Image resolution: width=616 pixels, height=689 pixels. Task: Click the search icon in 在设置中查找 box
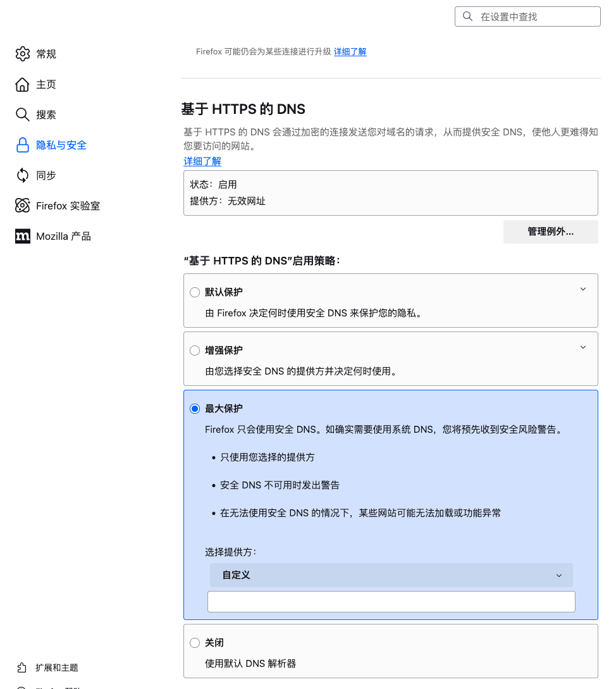467,16
